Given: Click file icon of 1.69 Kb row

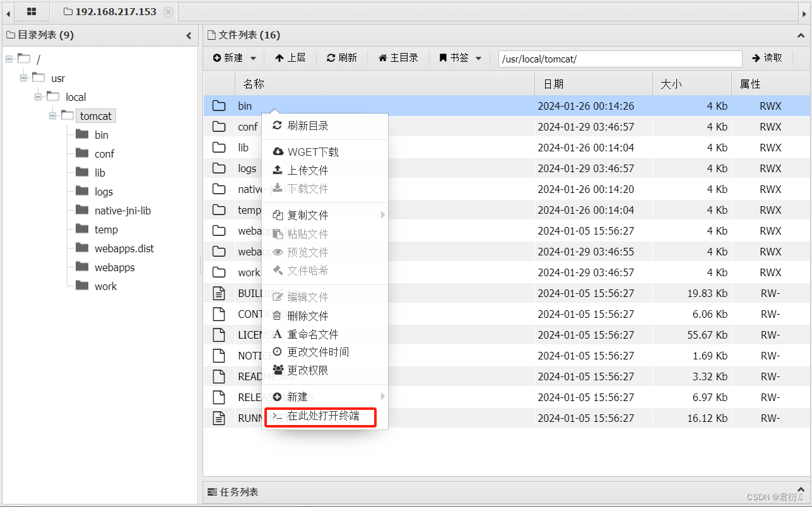Looking at the screenshot, I should [x=219, y=356].
